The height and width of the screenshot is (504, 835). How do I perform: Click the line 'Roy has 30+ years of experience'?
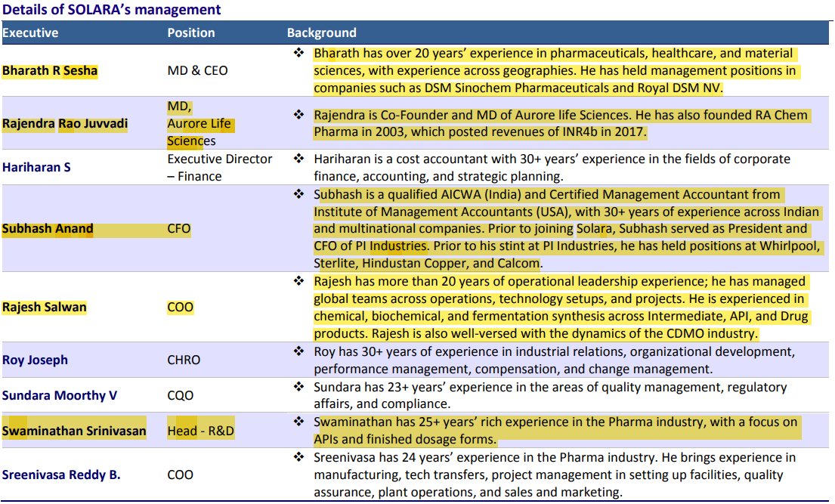click(x=555, y=351)
